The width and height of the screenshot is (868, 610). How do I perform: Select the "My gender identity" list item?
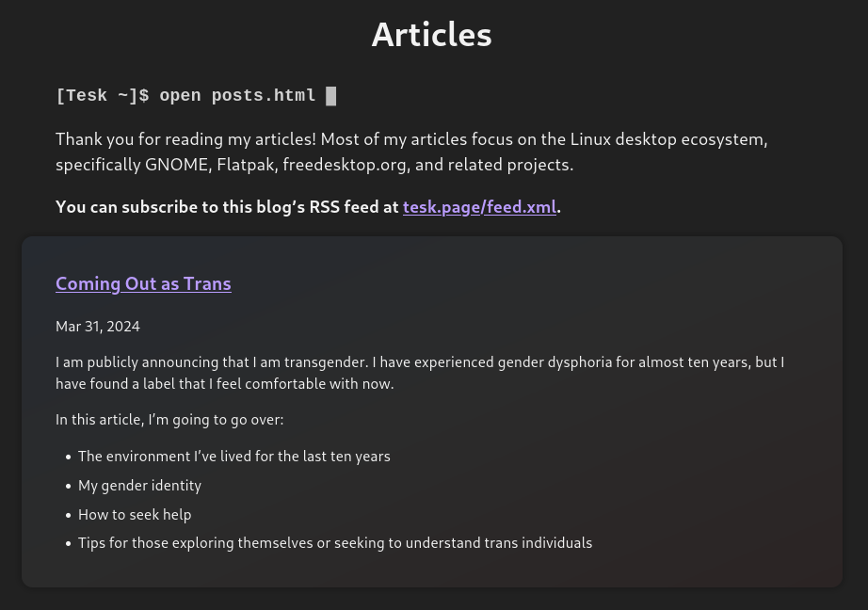pyautogui.click(x=139, y=486)
